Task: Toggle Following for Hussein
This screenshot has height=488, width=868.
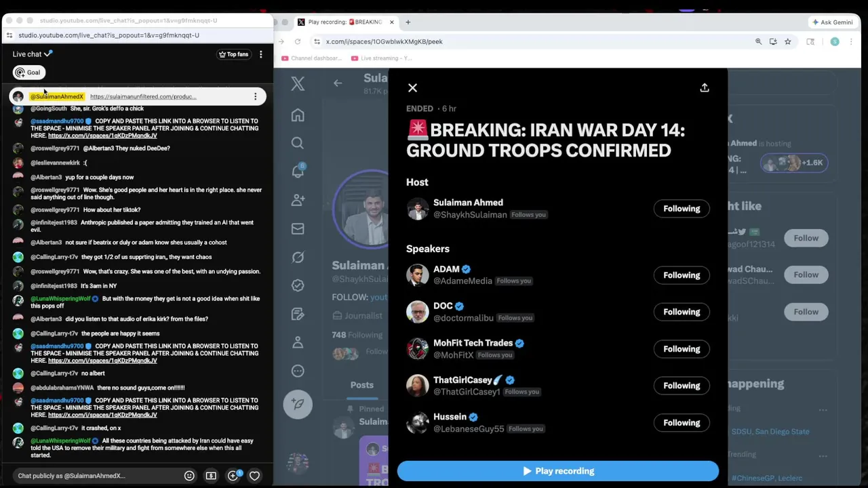Action: (682, 423)
